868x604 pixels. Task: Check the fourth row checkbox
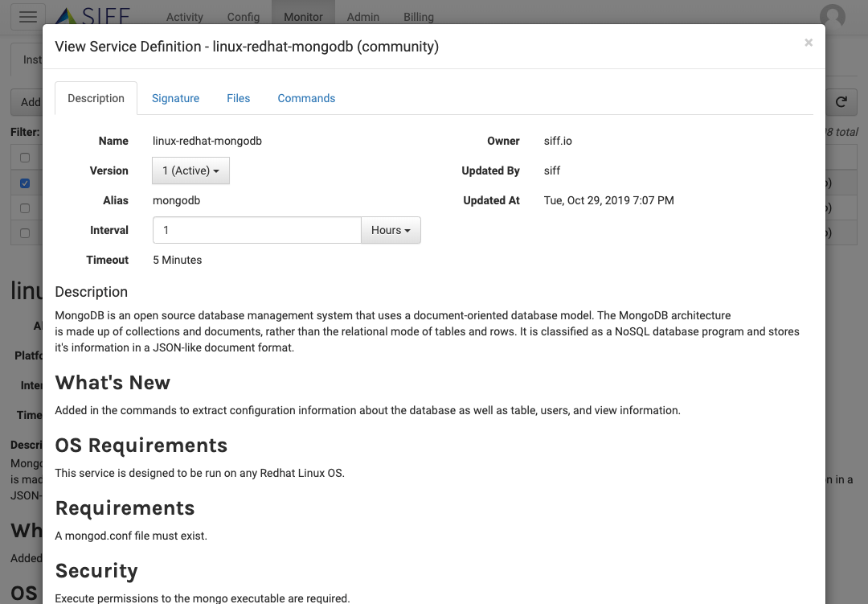click(25, 232)
